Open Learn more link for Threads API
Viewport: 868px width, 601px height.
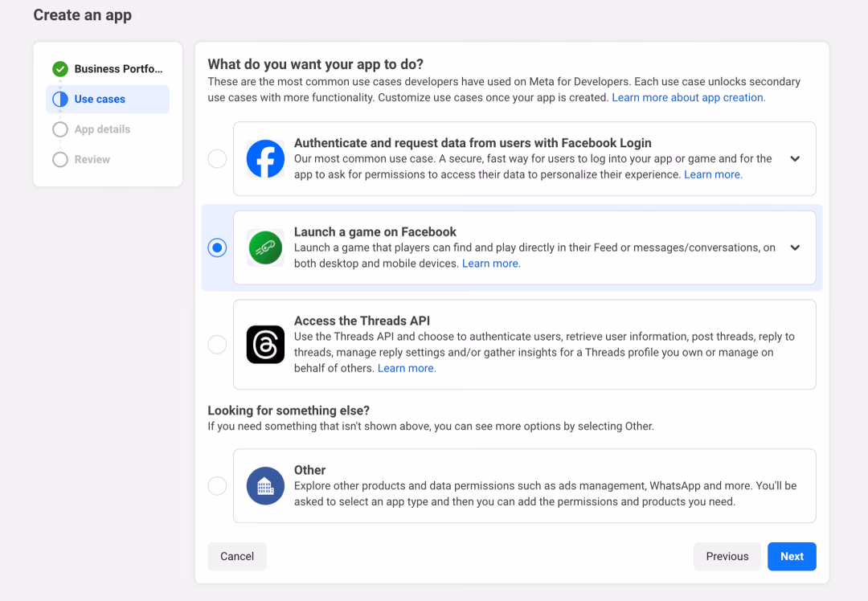click(x=407, y=368)
